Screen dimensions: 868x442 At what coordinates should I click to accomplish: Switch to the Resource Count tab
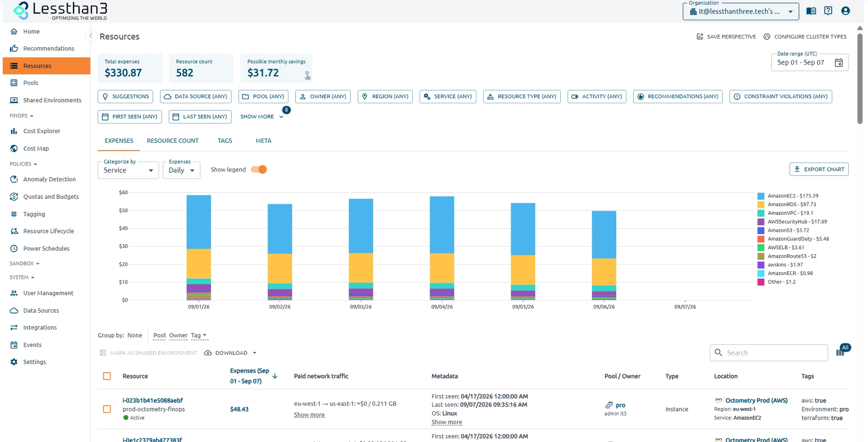[173, 141]
